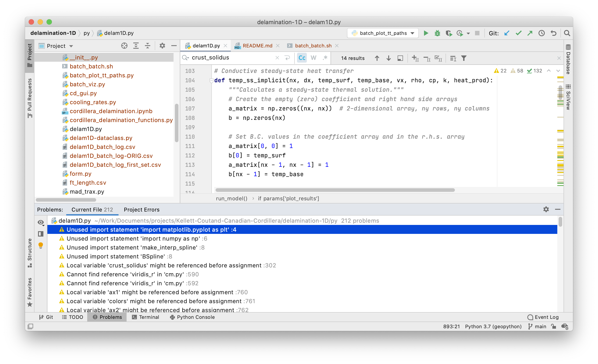This screenshot has width=598, height=364.
Task: Add selection for next occurrence
Action: click(x=415, y=58)
